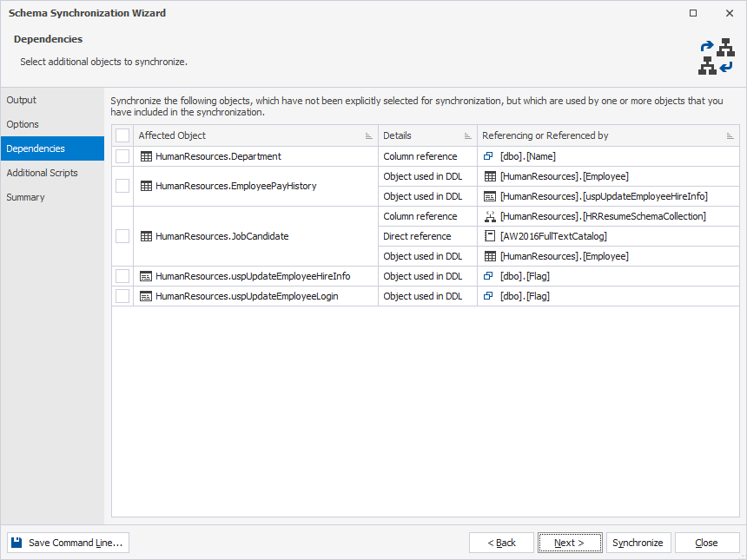The image size is (747, 560).
Task: Click the XML schema icon before [HRResumeSchemaCollection]
Action: [x=487, y=216]
